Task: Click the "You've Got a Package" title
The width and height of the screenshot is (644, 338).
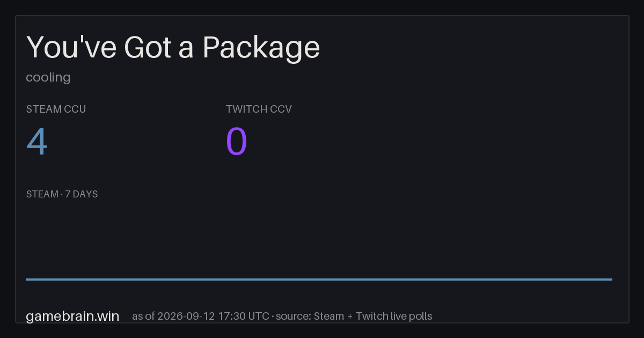Action: [x=173, y=48]
